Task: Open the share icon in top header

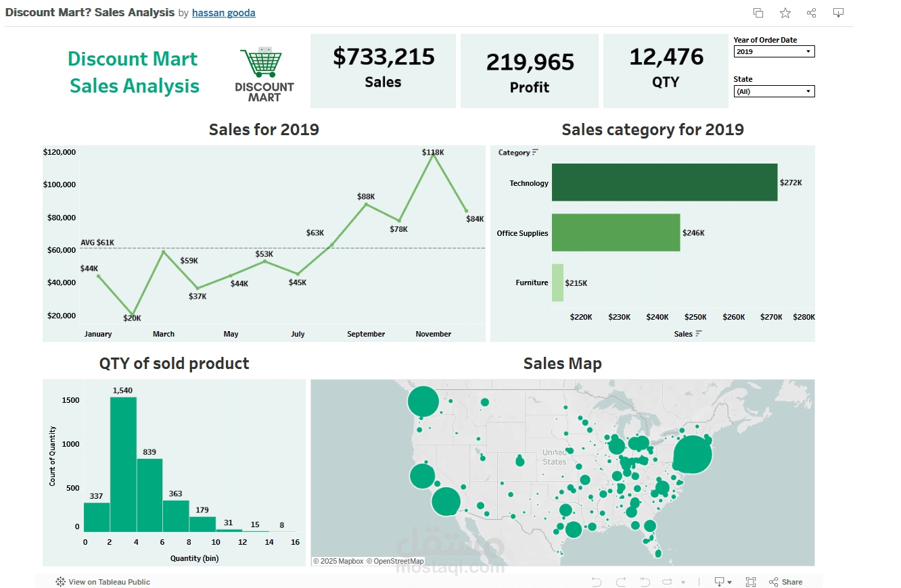Action: pos(812,13)
